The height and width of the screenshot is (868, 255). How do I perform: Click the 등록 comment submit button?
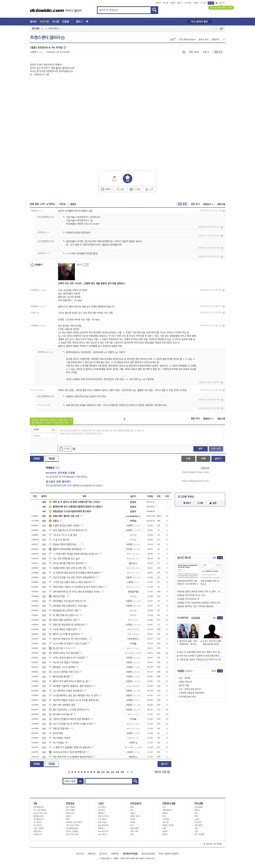pyautogui.click(x=200, y=449)
